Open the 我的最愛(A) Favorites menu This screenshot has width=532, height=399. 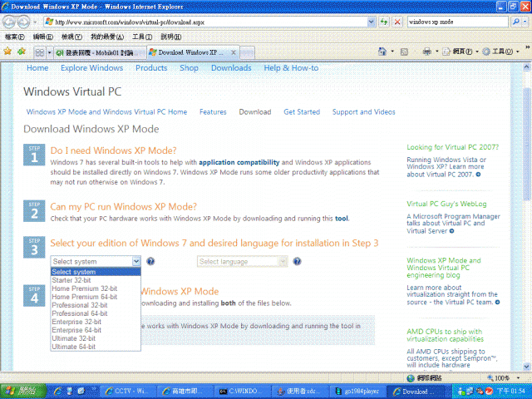pyautogui.click(x=107, y=37)
